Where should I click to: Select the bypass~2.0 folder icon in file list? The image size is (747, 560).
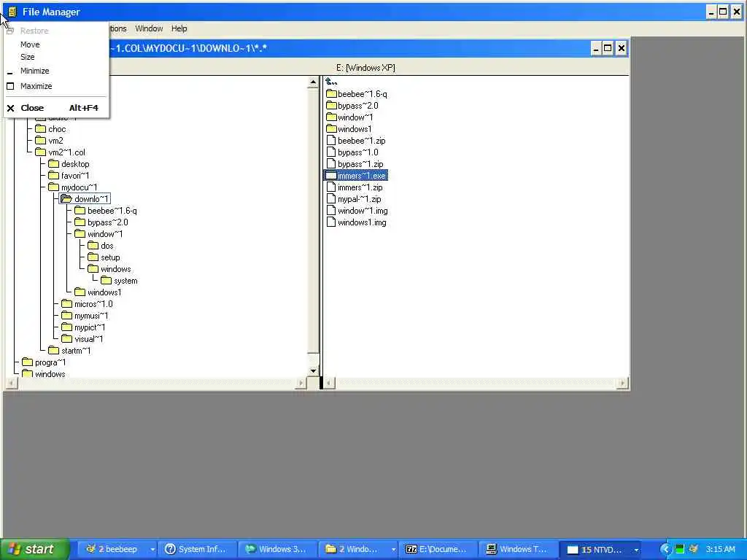click(x=331, y=105)
